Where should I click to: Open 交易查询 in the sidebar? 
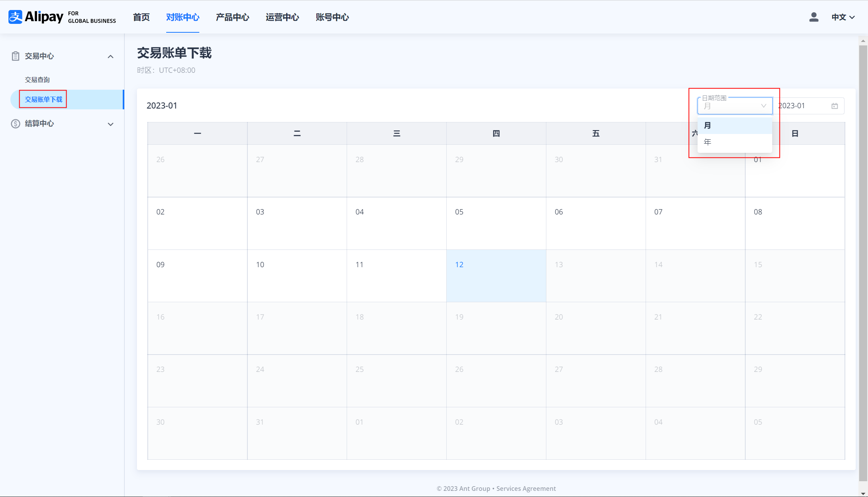click(37, 80)
